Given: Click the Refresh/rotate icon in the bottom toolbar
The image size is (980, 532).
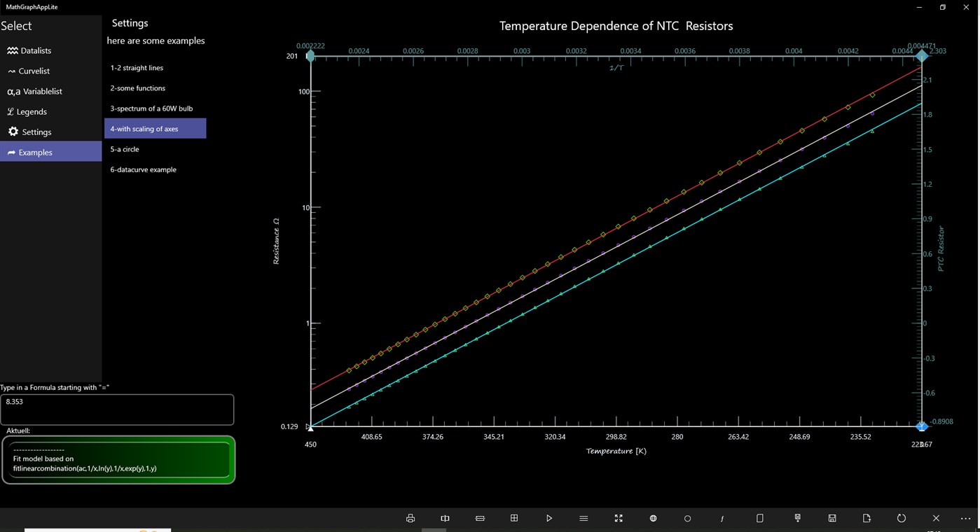Looking at the screenshot, I should (902, 518).
